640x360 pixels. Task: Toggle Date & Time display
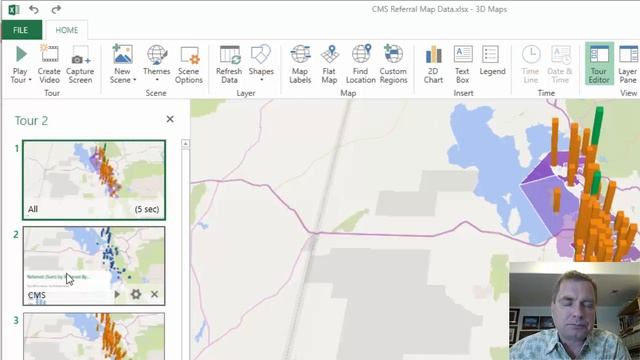point(560,64)
